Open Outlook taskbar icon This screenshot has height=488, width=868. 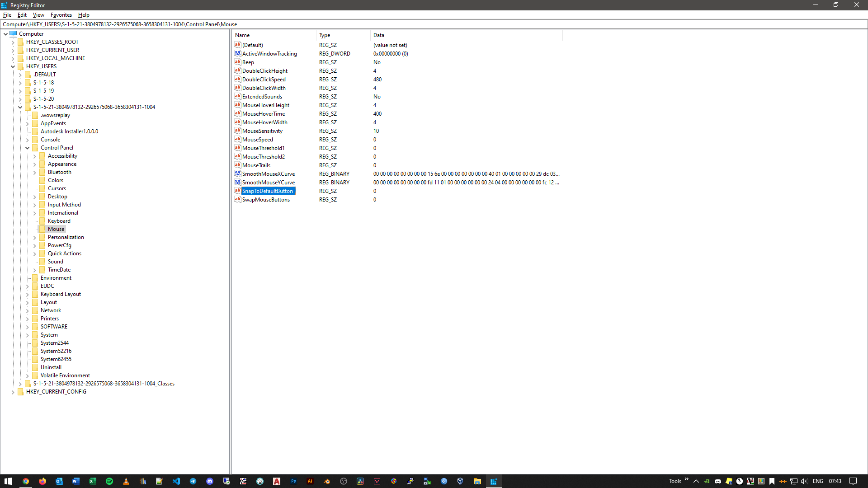[x=59, y=481]
